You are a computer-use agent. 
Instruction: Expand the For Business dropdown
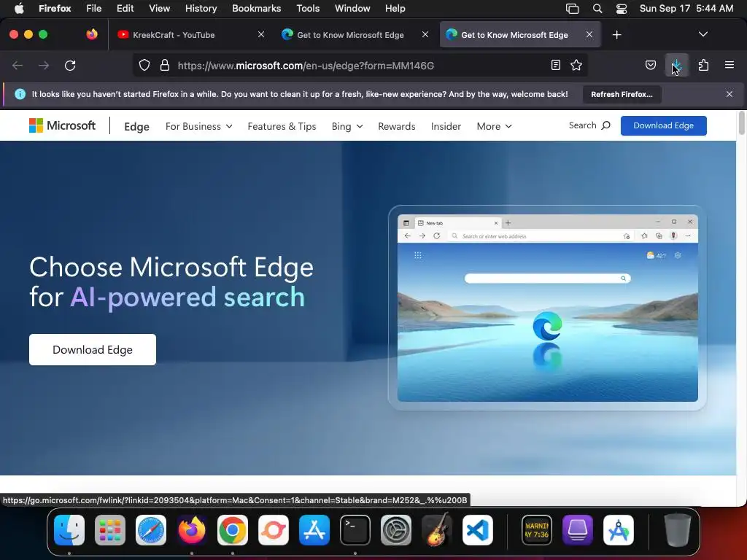[x=198, y=126]
